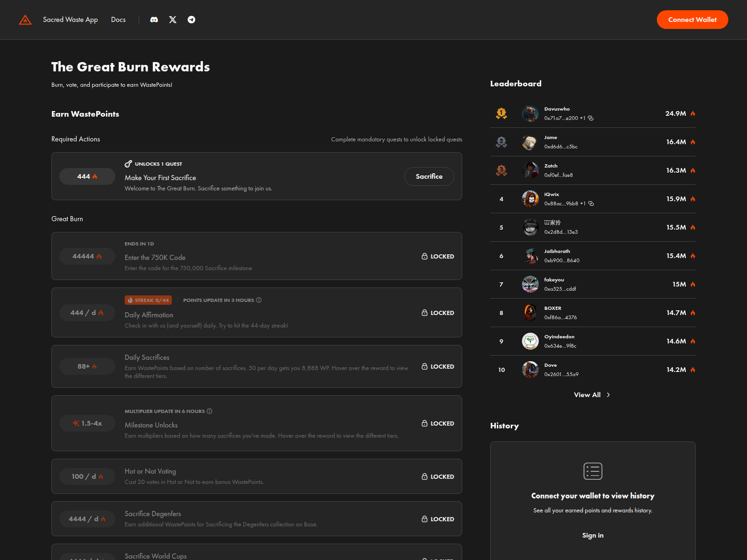
Task: Click the history list icon in History panel
Action: (x=593, y=471)
